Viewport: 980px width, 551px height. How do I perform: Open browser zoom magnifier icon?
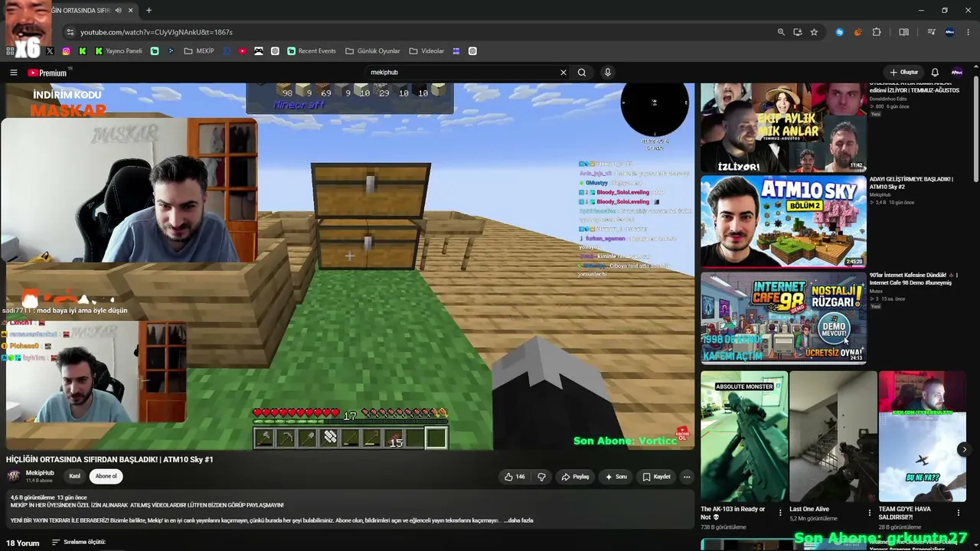(x=781, y=32)
